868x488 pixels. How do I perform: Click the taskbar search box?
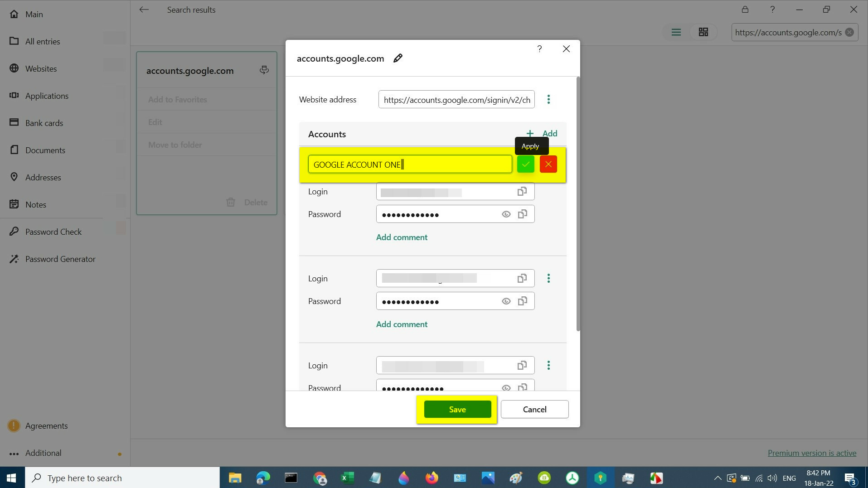click(x=122, y=478)
